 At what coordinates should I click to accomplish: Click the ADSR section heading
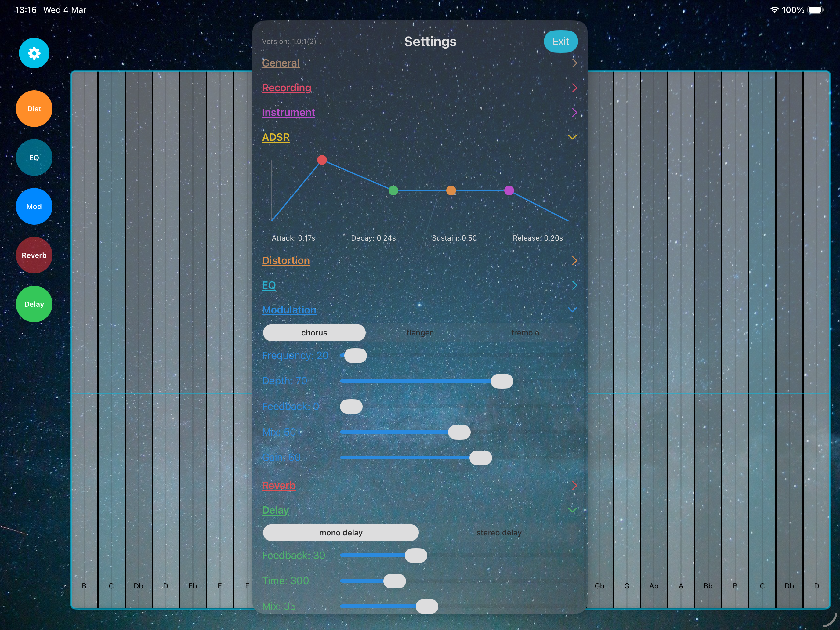[276, 137]
